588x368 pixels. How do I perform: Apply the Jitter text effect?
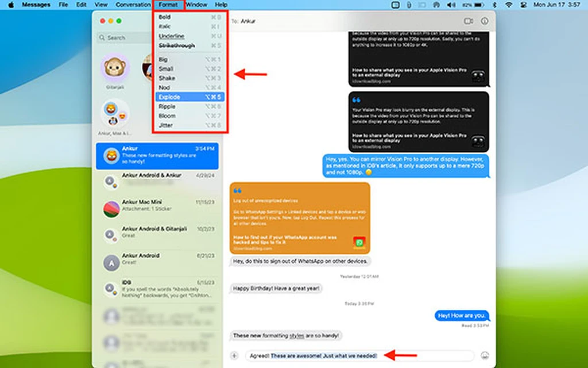pos(189,125)
